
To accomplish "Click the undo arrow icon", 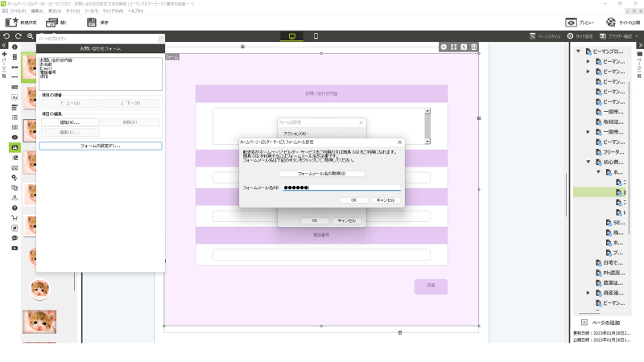I will tap(6, 36).
